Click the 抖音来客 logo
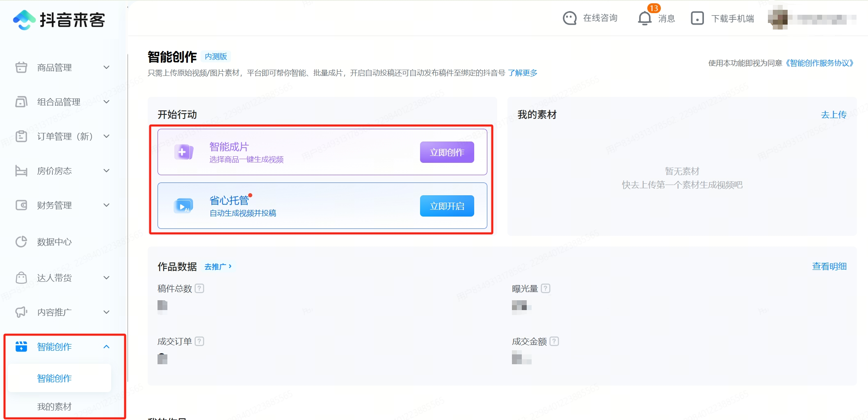Screen dimensions: 868x420 [x=59, y=20]
